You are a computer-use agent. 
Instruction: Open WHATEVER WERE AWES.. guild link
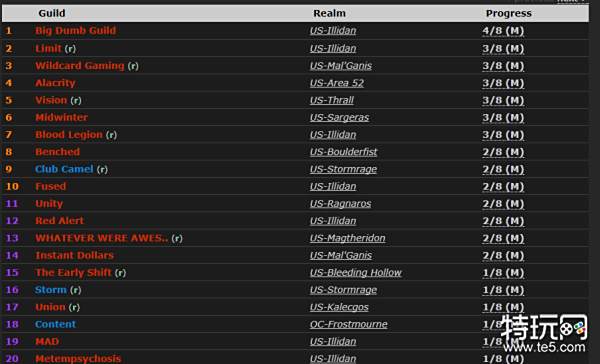101,238
